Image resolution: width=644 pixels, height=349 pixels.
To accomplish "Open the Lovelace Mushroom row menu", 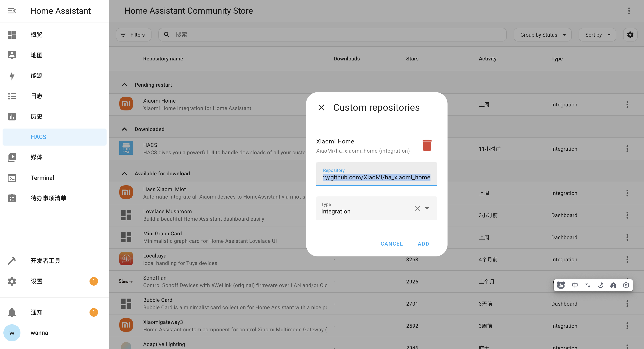I will [x=627, y=215].
